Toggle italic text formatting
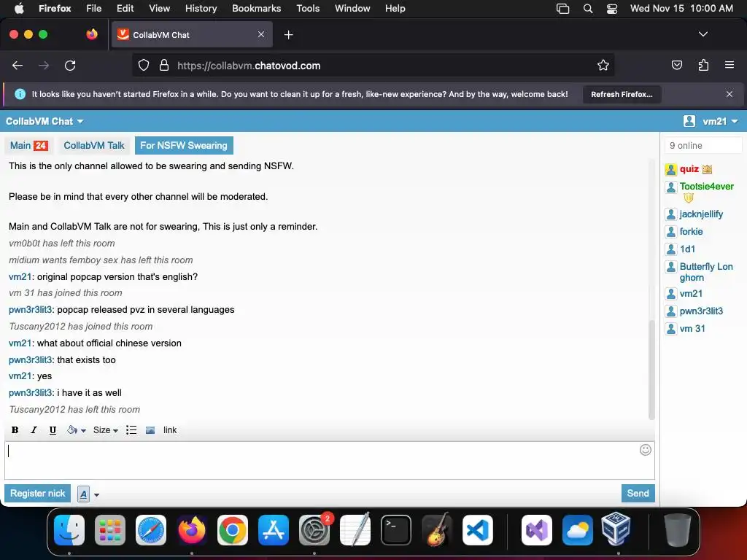747x560 pixels. [x=34, y=430]
